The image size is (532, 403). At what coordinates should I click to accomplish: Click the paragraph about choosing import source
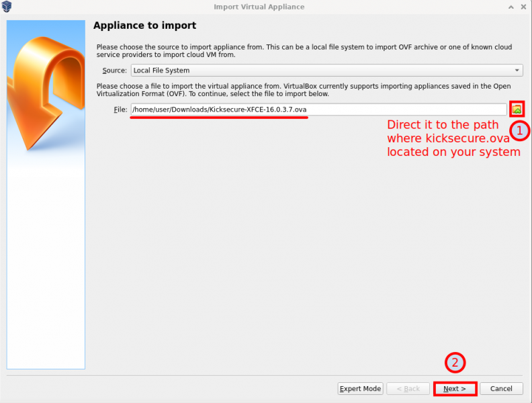click(x=304, y=51)
